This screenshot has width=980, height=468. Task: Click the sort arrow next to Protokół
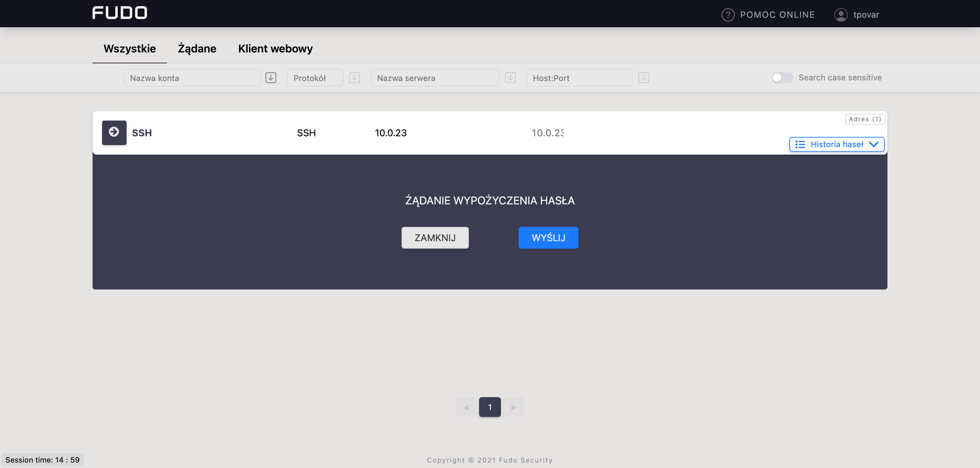tap(354, 78)
